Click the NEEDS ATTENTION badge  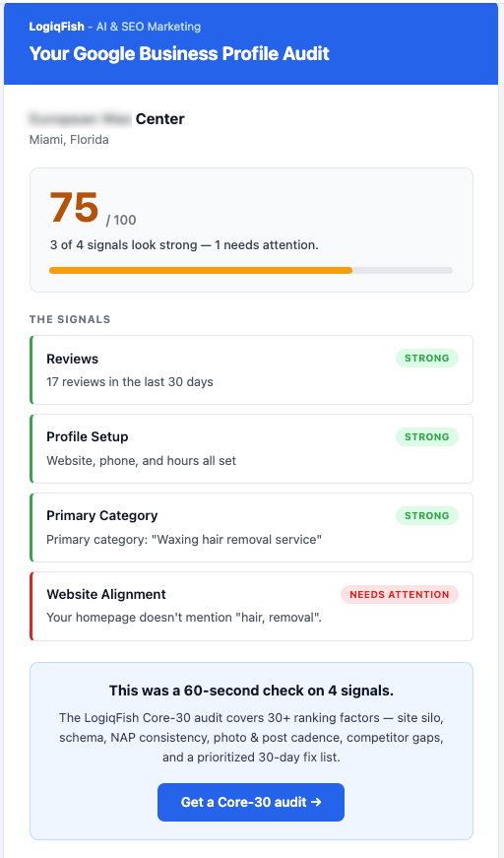point(400,594)
